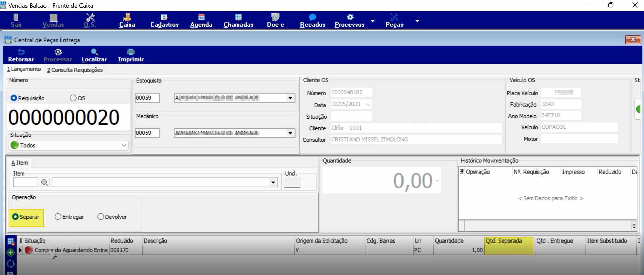Select the Devolver operation radio button

pyautogui.click(x=101, y=217)
